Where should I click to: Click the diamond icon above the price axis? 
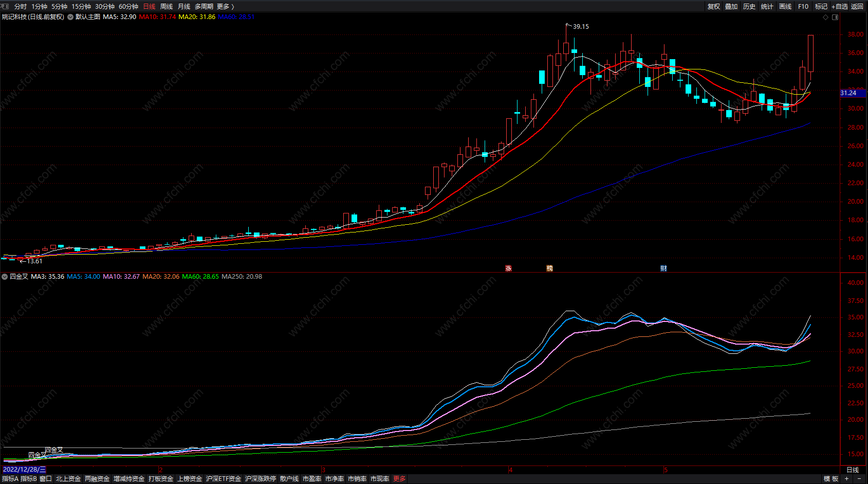click(826, 17)
